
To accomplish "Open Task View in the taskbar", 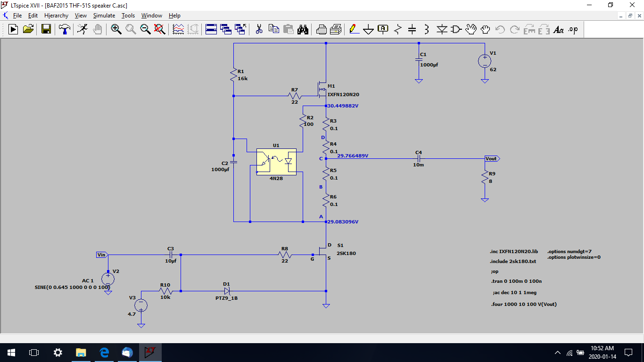I will pyautogui.click(x=34, y=353).
